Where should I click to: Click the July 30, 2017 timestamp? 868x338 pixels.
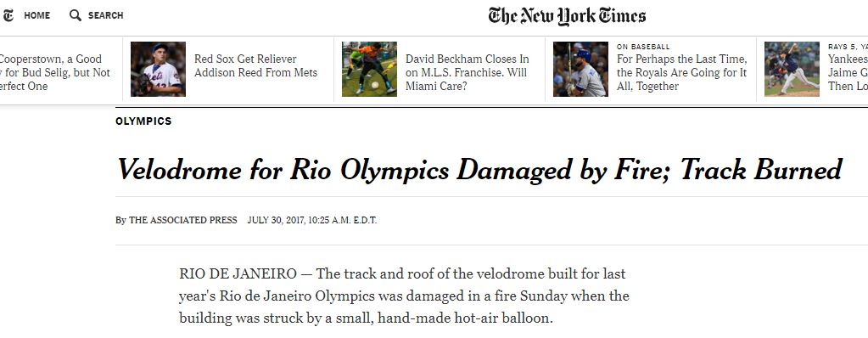pos(311,220)
